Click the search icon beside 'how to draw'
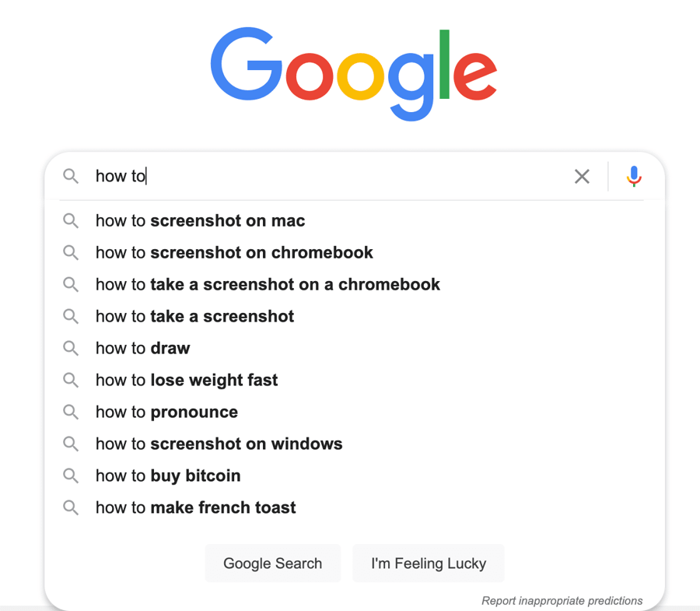 pyautogui.click(x=71, y=348)
